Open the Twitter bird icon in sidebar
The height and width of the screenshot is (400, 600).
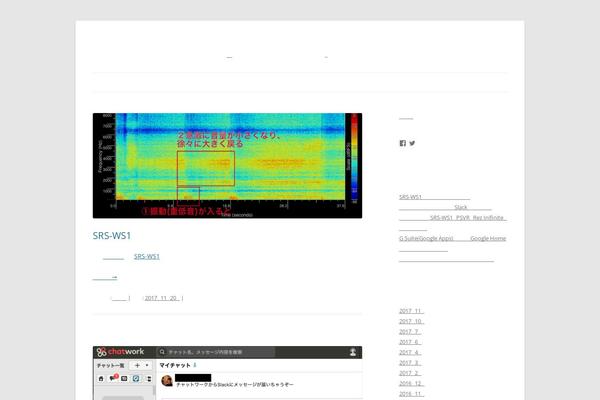click(412, 143)
